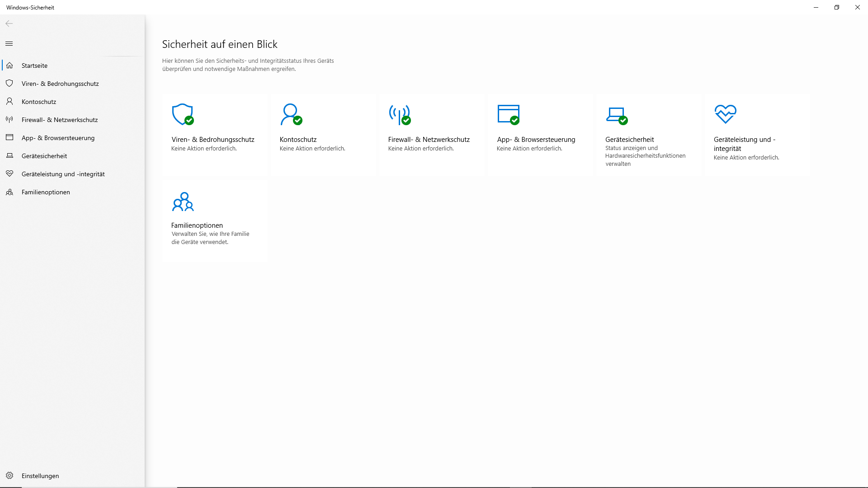
Task: Go to Firewall- & Netzwerkschutz sidebar item
Action: [x=59, y=120]
